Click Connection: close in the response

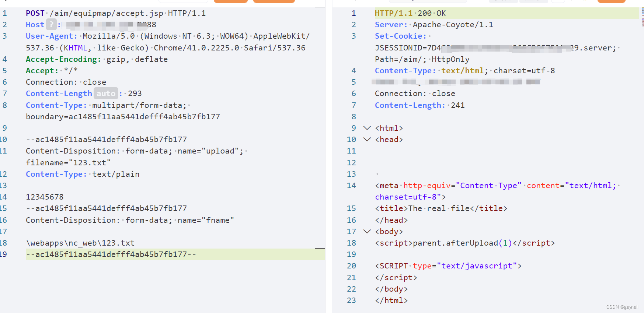415,94
